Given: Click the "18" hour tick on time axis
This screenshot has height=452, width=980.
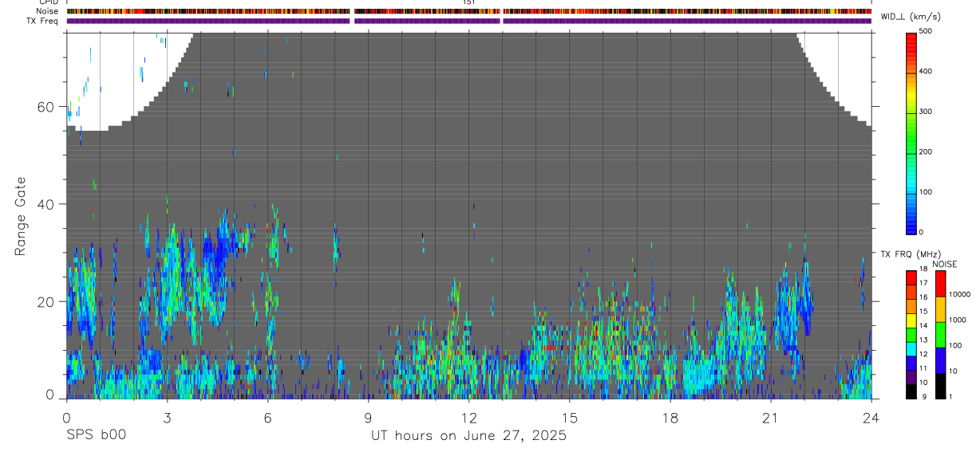Looking at the screenshot, I should (670, 417).
